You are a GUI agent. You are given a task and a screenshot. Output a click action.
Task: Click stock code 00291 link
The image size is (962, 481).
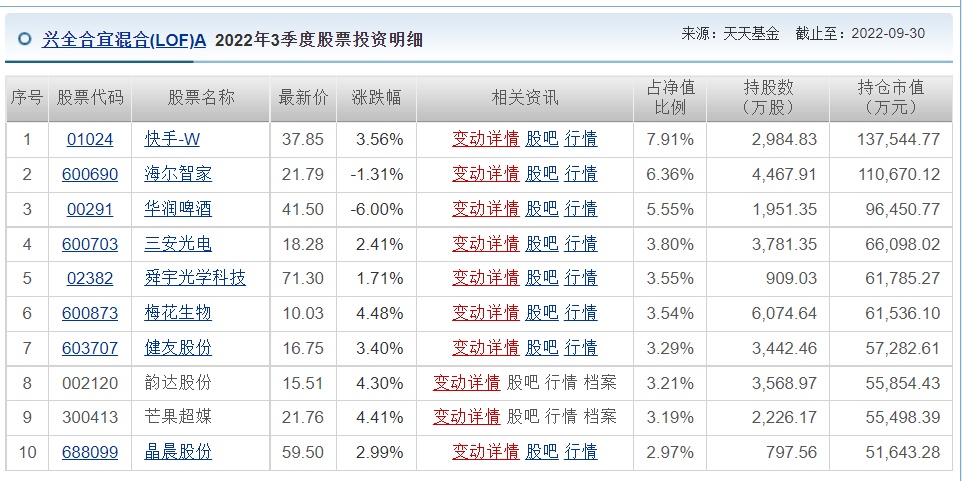(x=90, y=209)
